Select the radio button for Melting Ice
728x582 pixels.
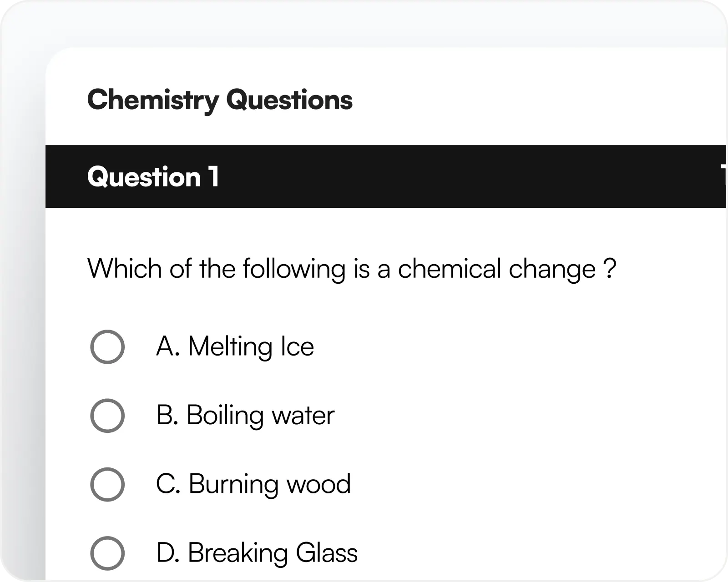click(107, 346)
